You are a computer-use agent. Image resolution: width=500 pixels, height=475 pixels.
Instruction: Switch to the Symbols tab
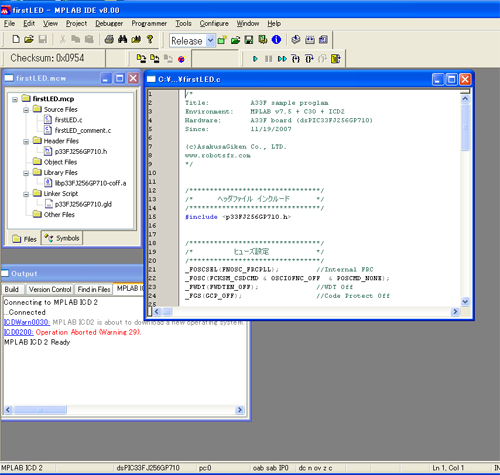[x=62, y=238]
